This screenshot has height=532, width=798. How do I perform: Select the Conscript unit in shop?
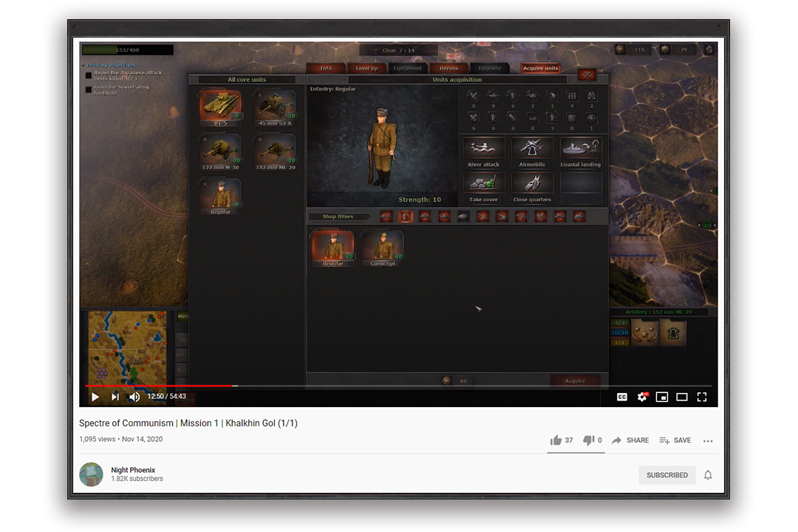point(383,248)
